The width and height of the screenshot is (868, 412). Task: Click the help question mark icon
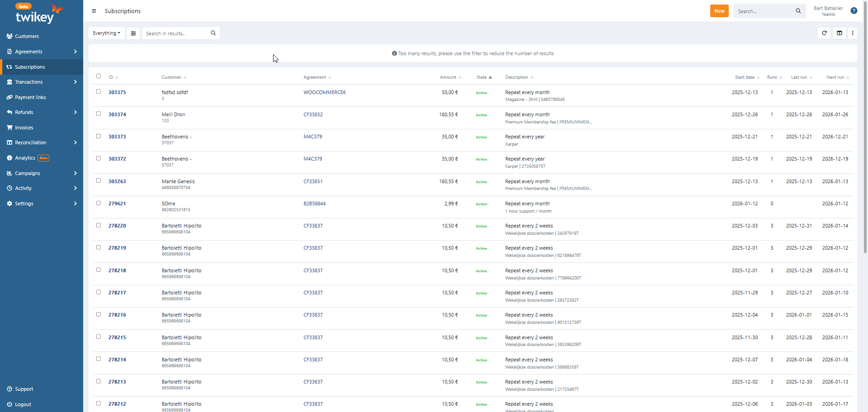click(854, 11)
